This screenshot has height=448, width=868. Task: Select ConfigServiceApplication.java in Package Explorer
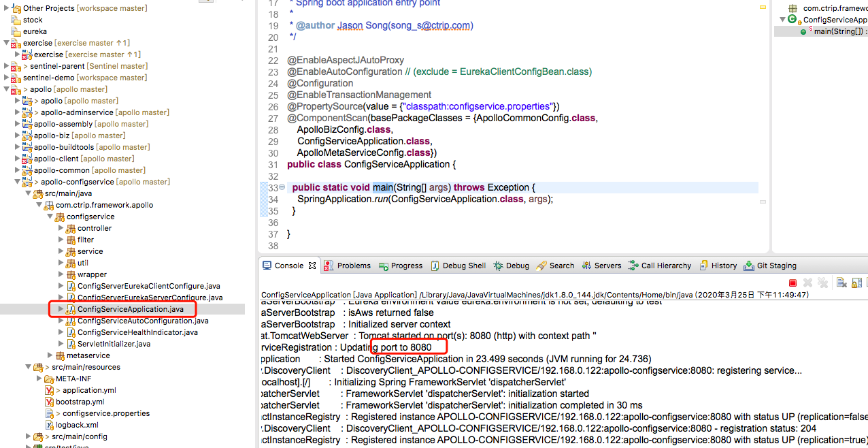tap(131, 309)
